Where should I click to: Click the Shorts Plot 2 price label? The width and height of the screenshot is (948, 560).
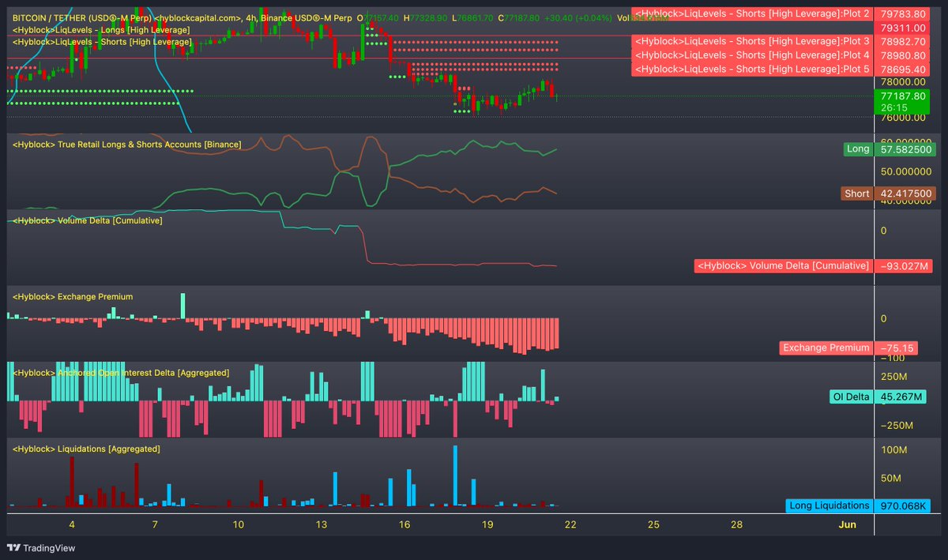752,13
